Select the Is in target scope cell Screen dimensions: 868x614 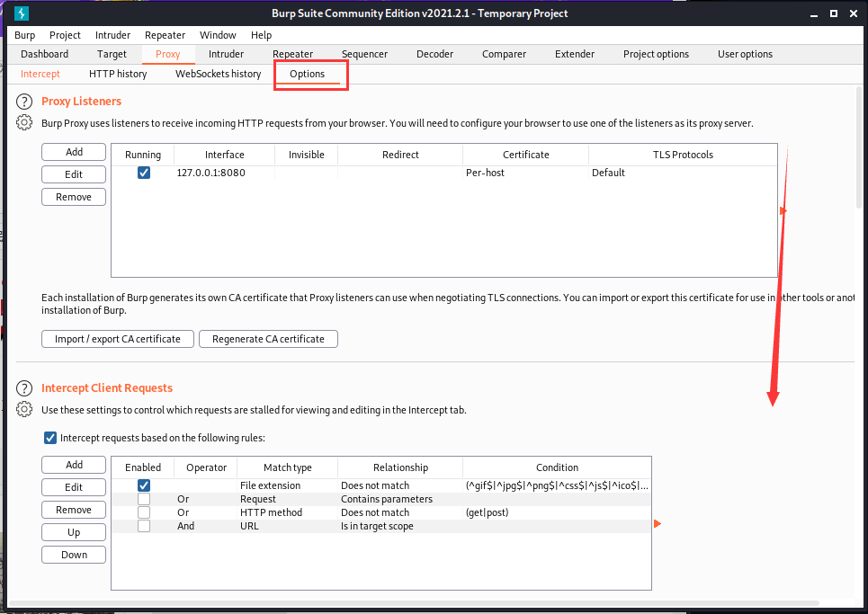(400, 526)
